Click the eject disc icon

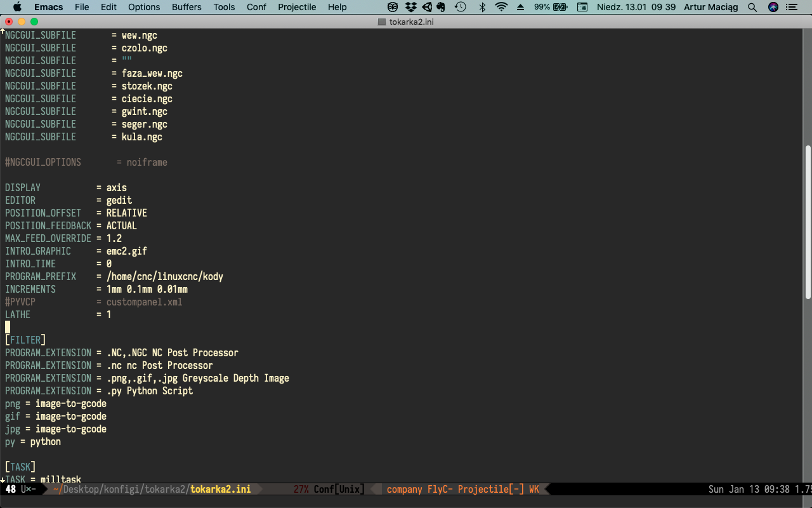pos(520,7)
